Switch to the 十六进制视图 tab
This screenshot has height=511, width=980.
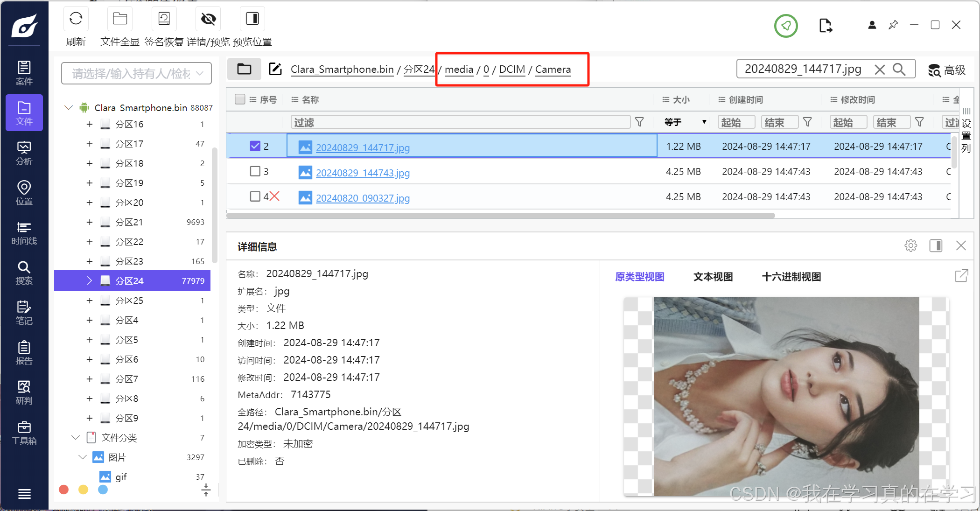click(791, 277)
